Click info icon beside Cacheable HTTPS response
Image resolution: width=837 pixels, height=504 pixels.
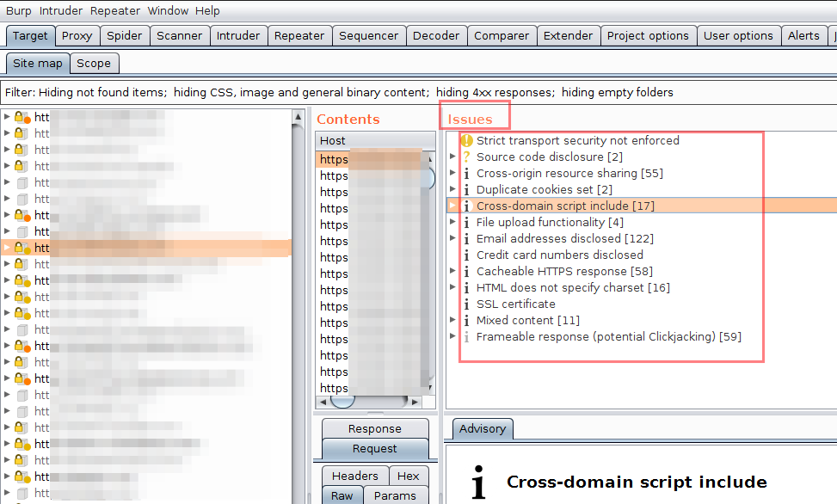click(x=466, y=272)
